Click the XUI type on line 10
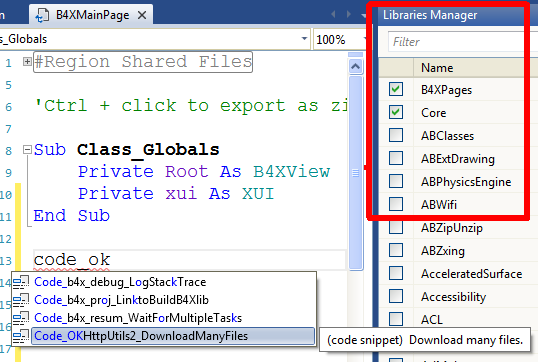Viewport: 538px width, 362px height. [x=258, y=194]
